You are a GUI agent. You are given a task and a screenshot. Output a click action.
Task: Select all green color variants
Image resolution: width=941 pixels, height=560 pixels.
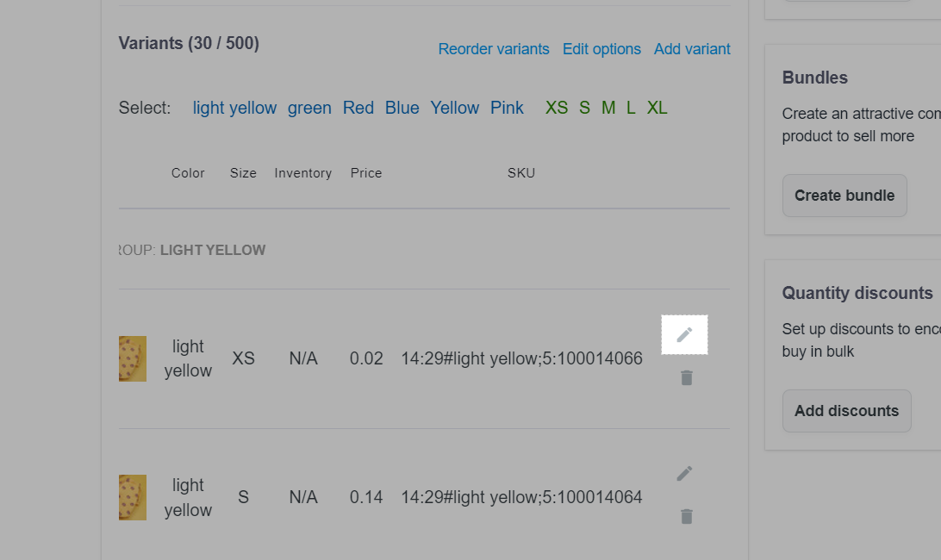coord(309,108)
